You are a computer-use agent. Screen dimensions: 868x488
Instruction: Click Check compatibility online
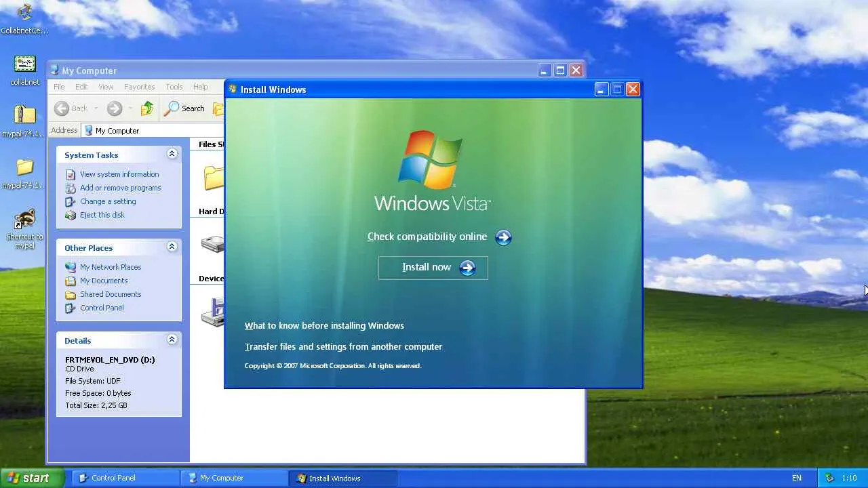(x=439, y=237)
